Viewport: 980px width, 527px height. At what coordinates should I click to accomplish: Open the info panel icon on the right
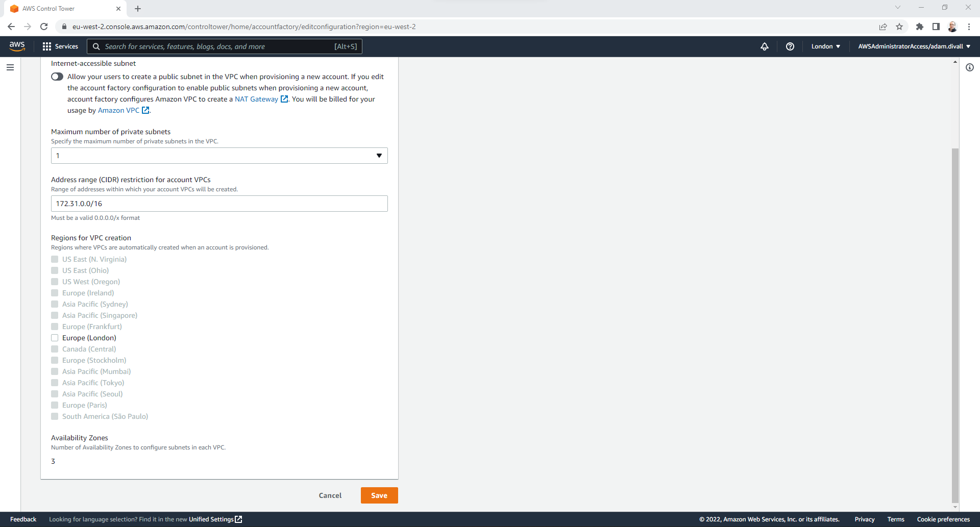tap(971, 67)
